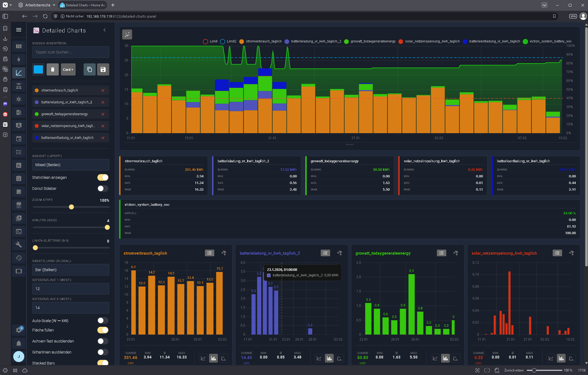Turn off Fläche füllen toggle
Image resolution: width=588 pixels, height=375 pixels.
103,330
